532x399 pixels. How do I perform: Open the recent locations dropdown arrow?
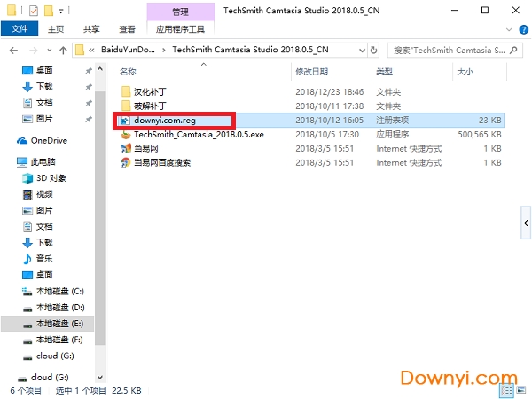(x=50, y=51)
